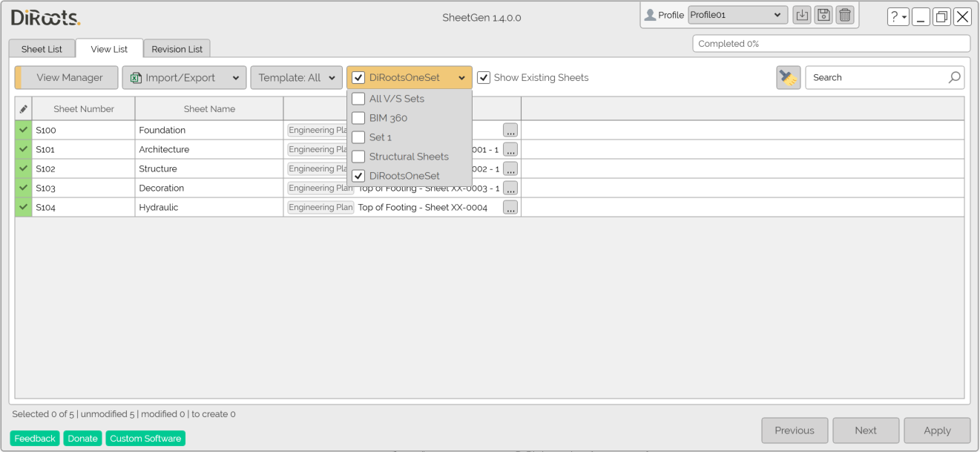This screenshot has width=980, height=452.
Task: Open the ellipsis button in Hydraulic row
Action: point(510,208)
